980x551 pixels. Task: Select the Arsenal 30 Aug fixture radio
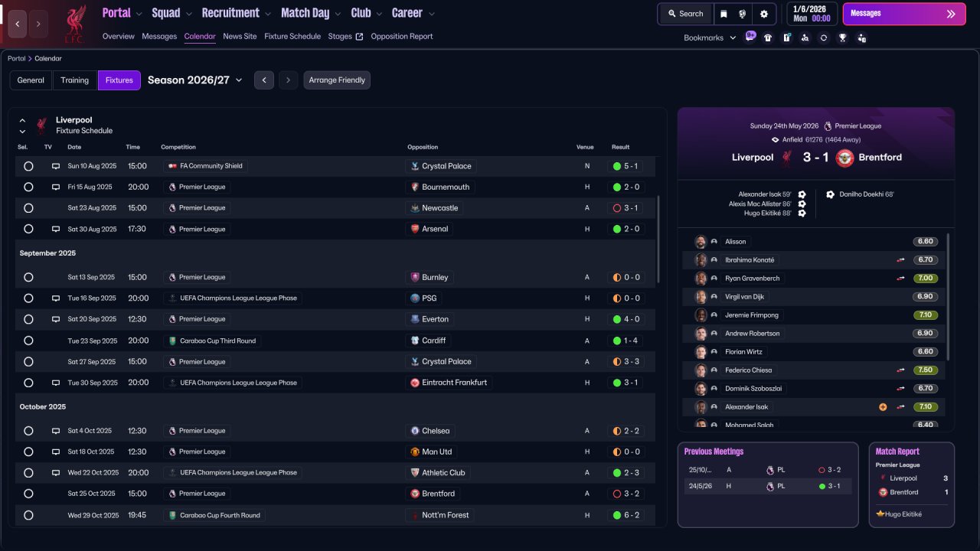pos(28,229)
